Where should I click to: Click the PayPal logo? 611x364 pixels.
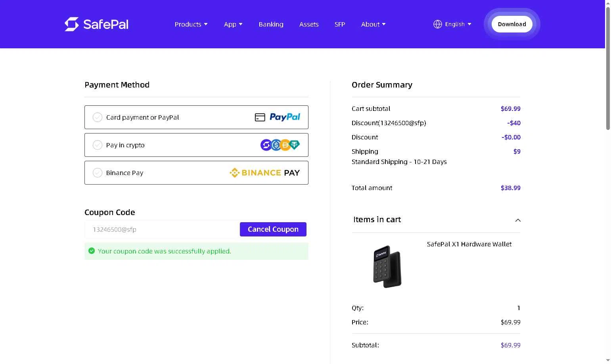(285, 117)
